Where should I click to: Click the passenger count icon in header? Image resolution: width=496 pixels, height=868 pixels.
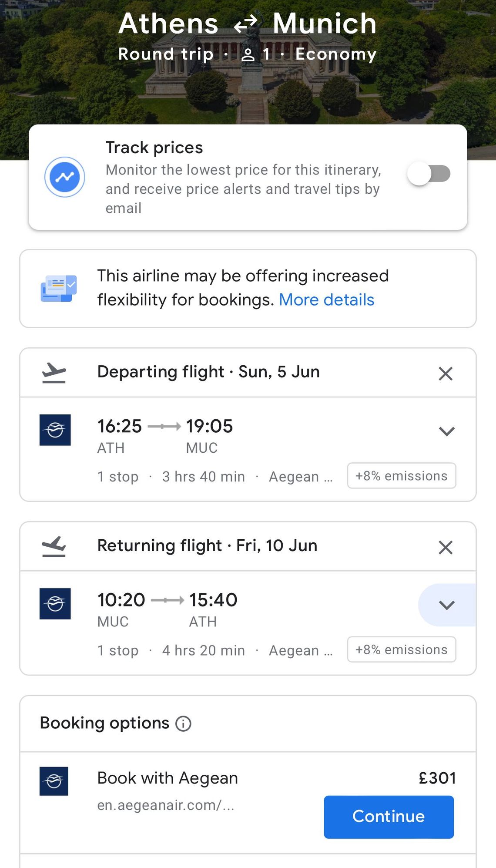248,55
